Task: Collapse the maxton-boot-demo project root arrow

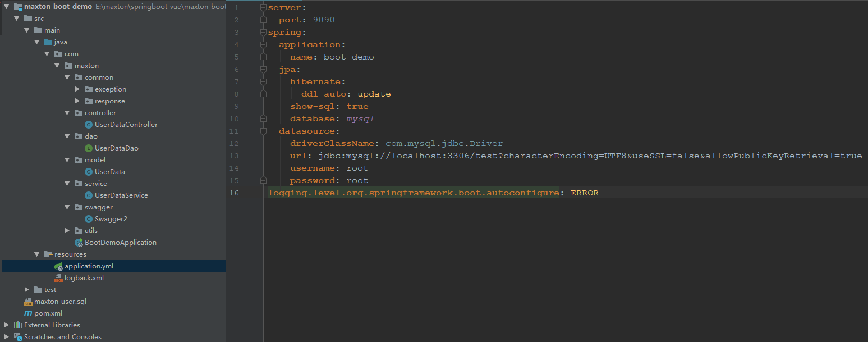Action: 6,7
